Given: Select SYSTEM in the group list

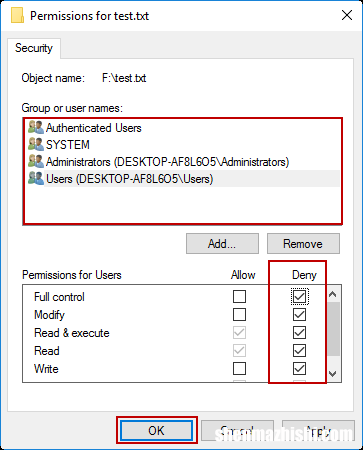Looking at the screenshot, I should [x=183, y=145].
